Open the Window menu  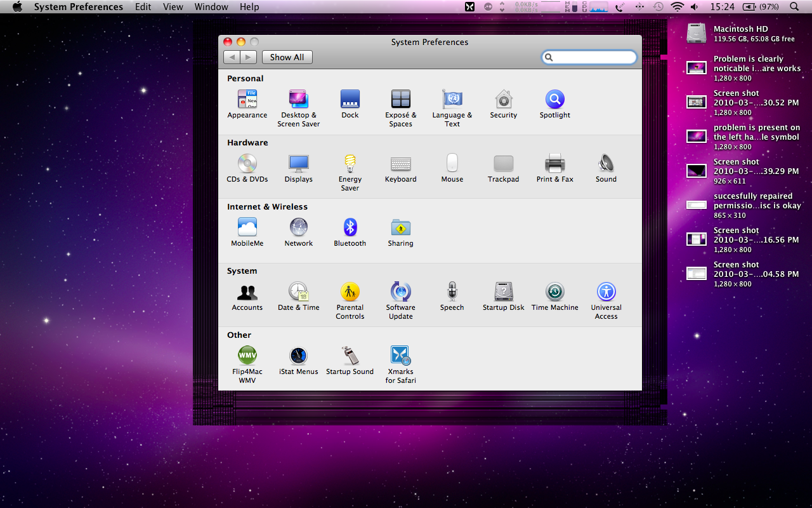(x=211, y=7)
